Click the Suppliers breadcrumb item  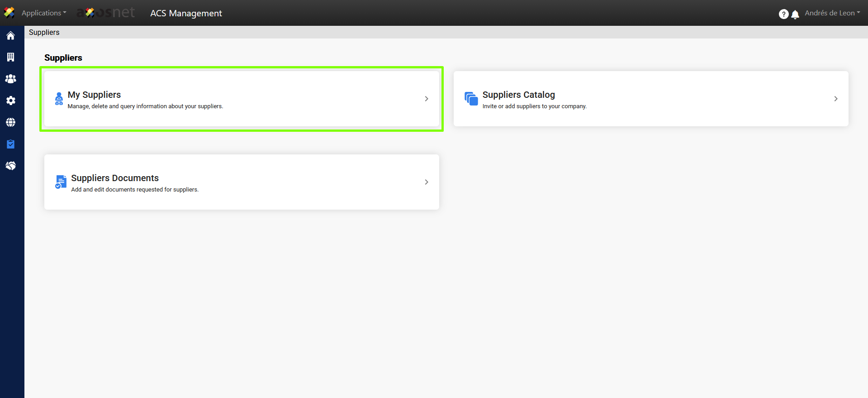pyautogui.click(x=44, y=32)
